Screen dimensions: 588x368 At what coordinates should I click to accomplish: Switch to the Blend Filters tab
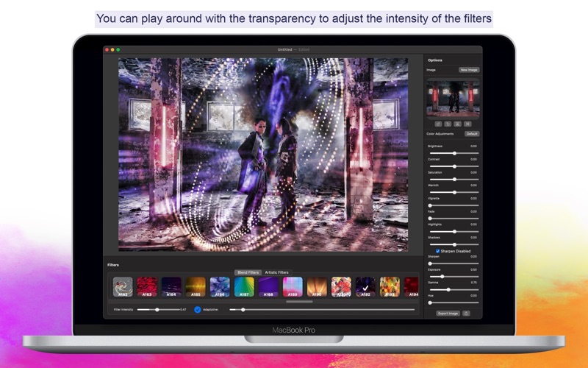pyautogui.click(x=248, y=272)
